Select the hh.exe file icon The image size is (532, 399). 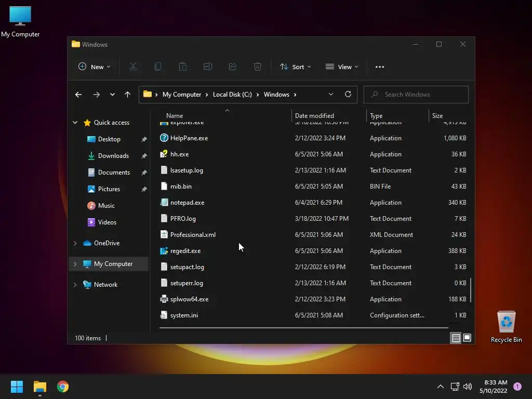pyautogui.click(x=164, y=154)
